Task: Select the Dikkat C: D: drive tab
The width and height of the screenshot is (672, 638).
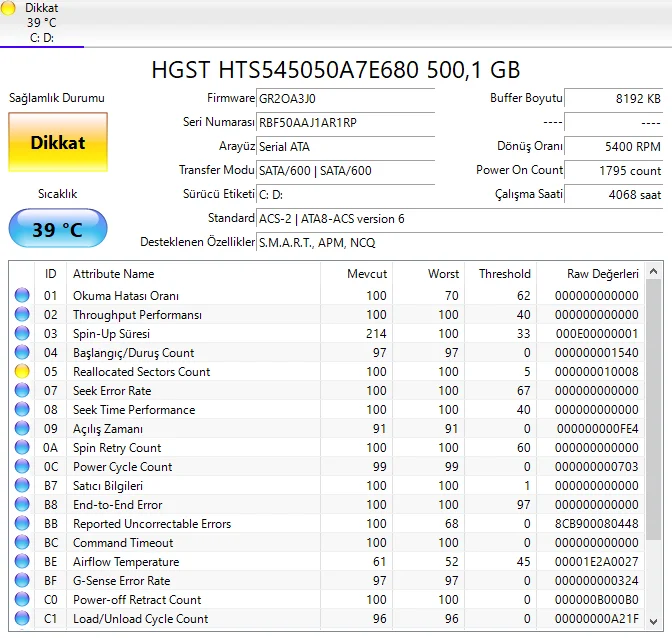Action: click(x=42, y=23)
